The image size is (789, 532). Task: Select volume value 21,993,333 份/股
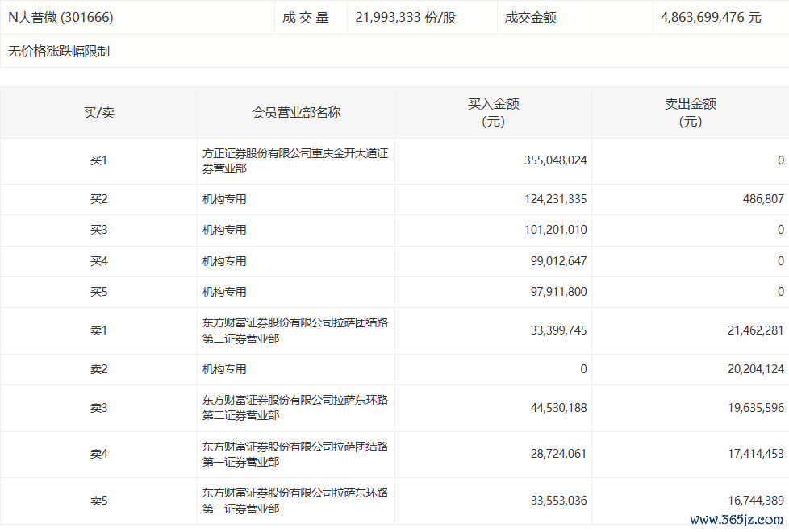[406, 18]
